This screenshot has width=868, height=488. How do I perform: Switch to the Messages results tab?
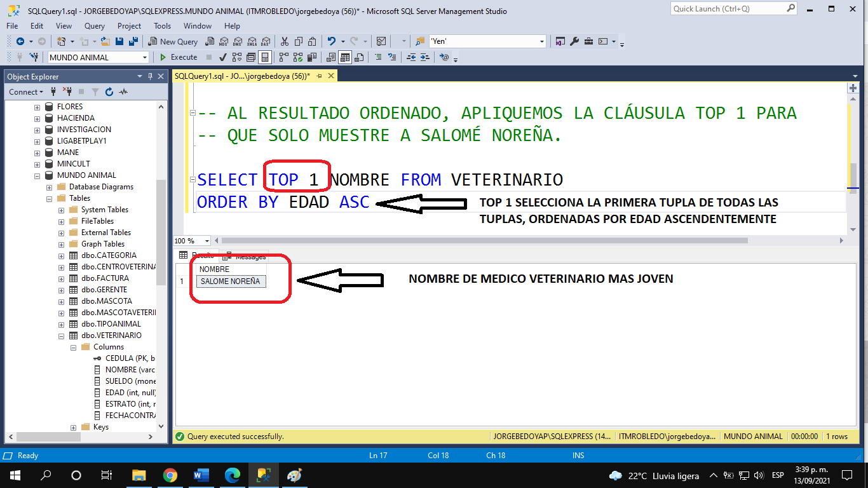coord(245,257)
